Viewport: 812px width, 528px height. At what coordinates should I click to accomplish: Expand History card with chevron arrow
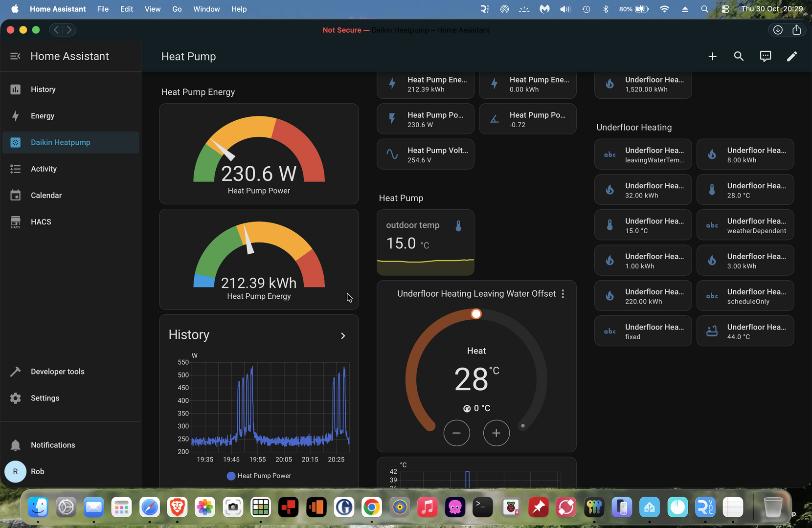[343, 336]
